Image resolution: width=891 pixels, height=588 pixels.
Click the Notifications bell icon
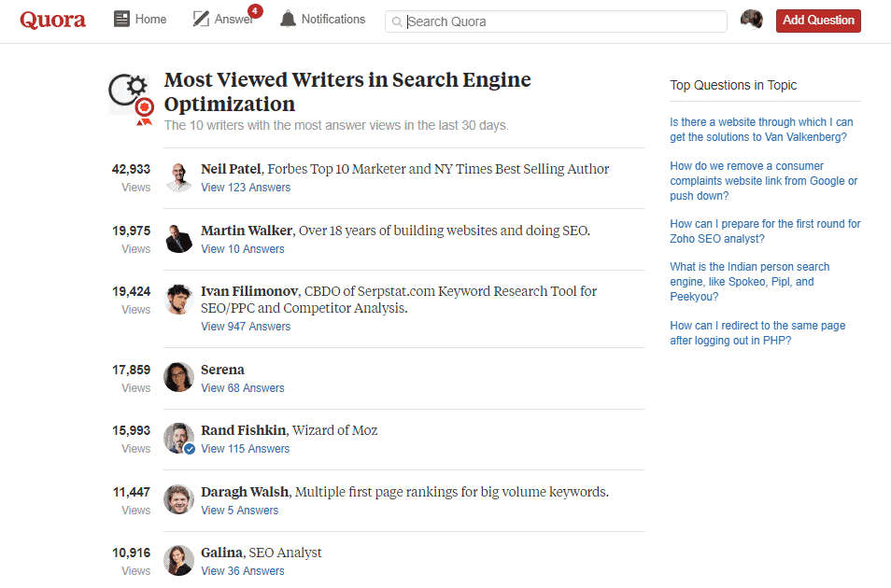click(288, 20)
